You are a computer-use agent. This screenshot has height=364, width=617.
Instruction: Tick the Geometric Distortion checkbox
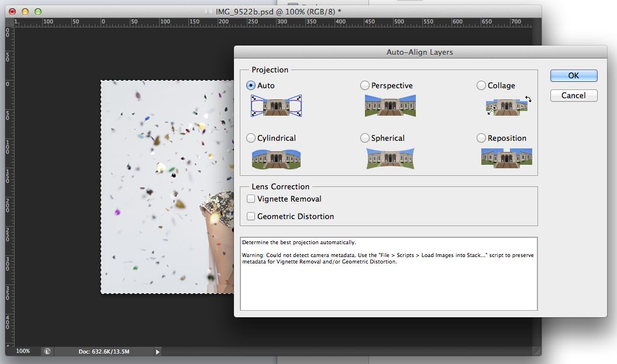[x=251, y=217]
